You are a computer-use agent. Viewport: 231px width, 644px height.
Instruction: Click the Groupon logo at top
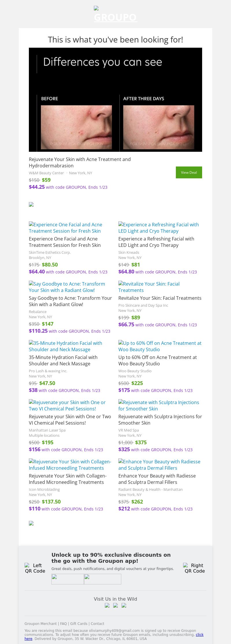coord(115,14)
